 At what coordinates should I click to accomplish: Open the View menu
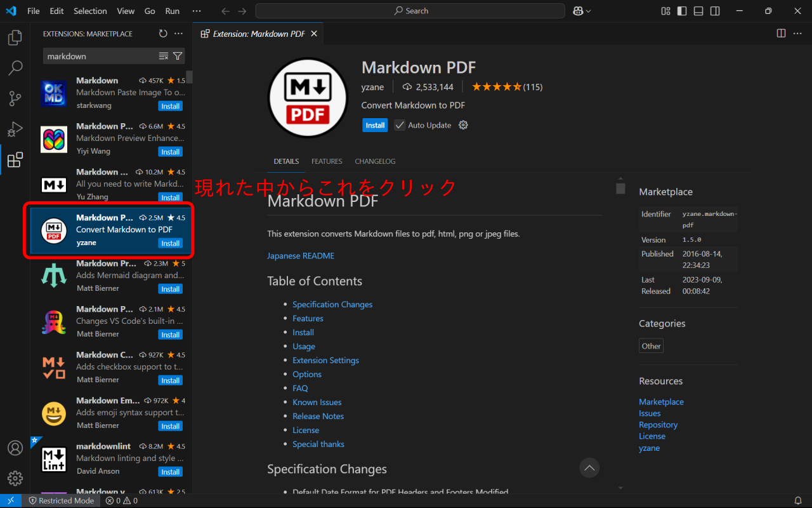coord(126,11)
